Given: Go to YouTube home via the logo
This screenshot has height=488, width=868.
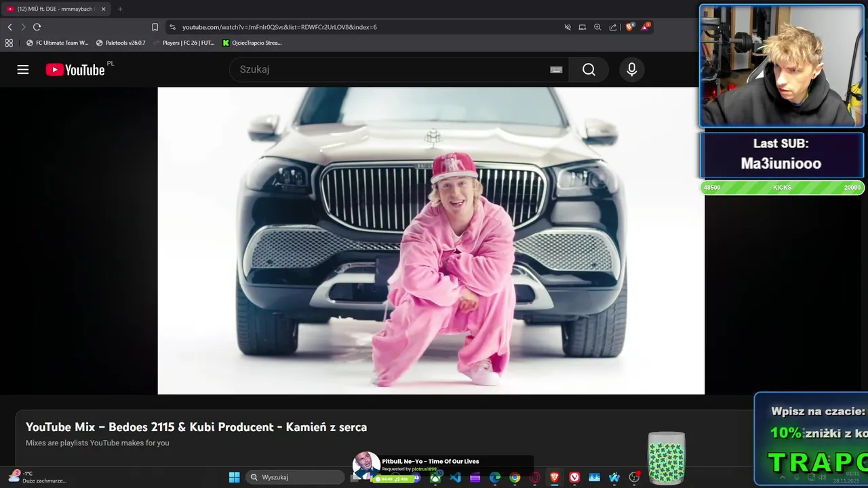Looking at the screenshot, I should [x=75, y=70].
